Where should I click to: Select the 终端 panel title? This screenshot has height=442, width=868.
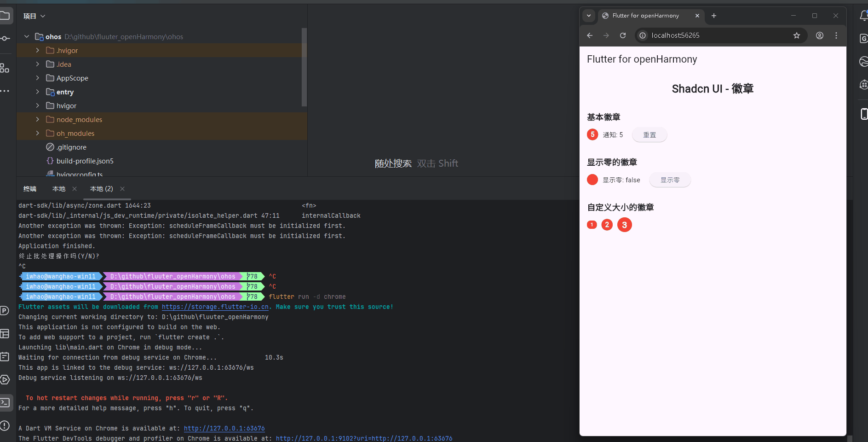(30, 189)
